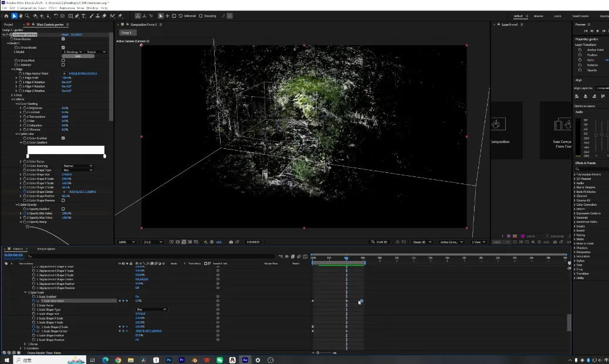Select the Clone Stamp tool
Viewport: 609px width, 364px height.
(97, 16)
